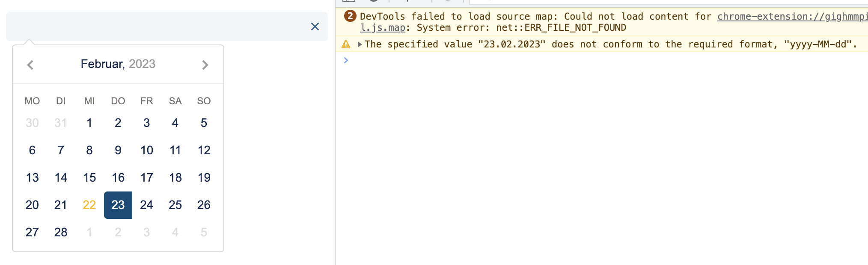Select day 13 in the calendar
The height and width of the screenshot is (265, 868).
pyautogui.click(x=32, y=178)
